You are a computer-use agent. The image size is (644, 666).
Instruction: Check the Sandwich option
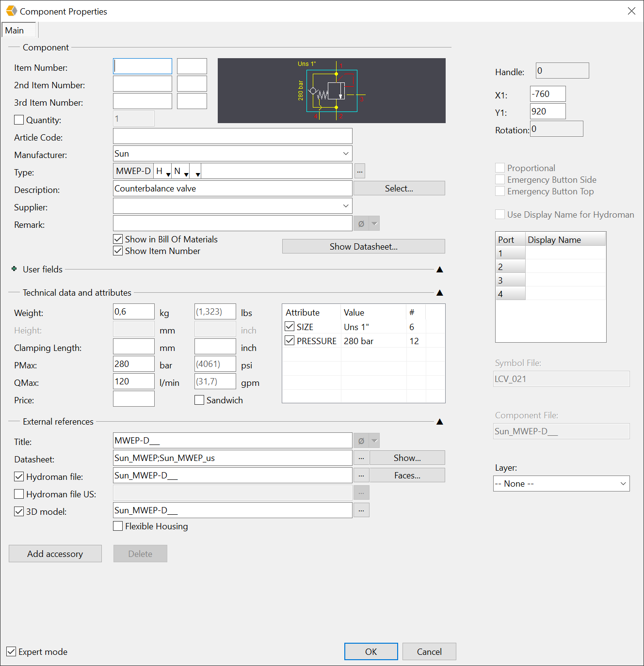(x=199, y=399)
